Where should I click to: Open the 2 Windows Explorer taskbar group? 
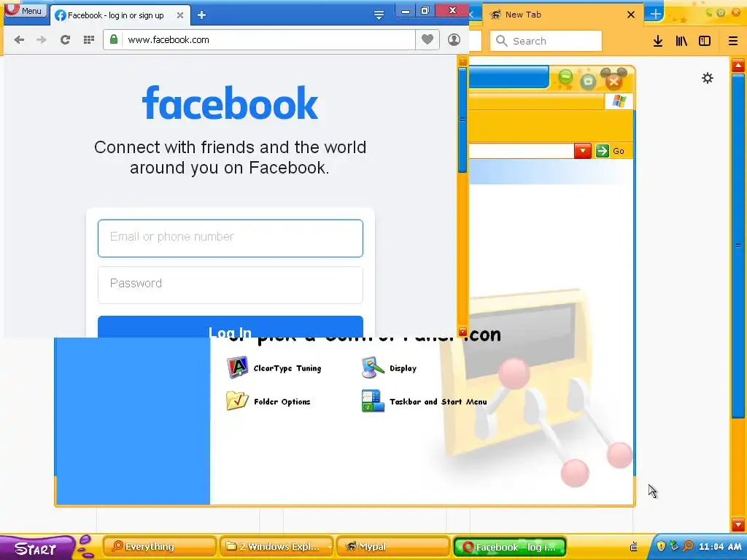[x=276, y=547]
